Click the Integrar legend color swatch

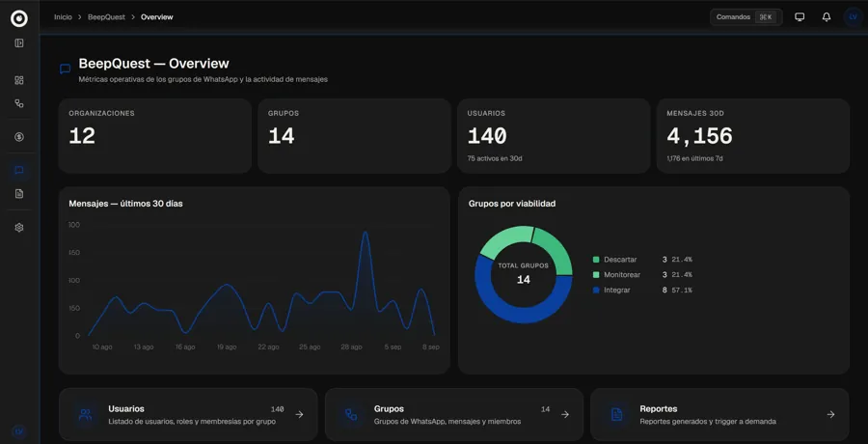596,290
